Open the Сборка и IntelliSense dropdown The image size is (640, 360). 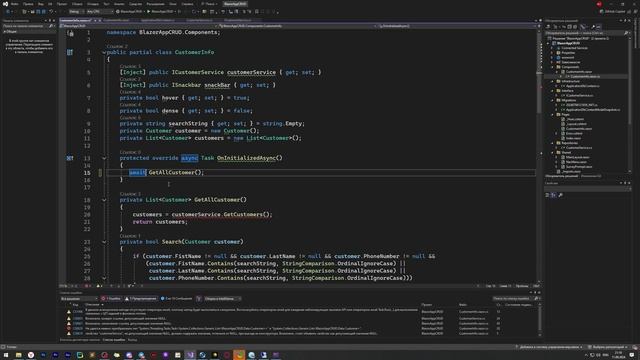222,299
